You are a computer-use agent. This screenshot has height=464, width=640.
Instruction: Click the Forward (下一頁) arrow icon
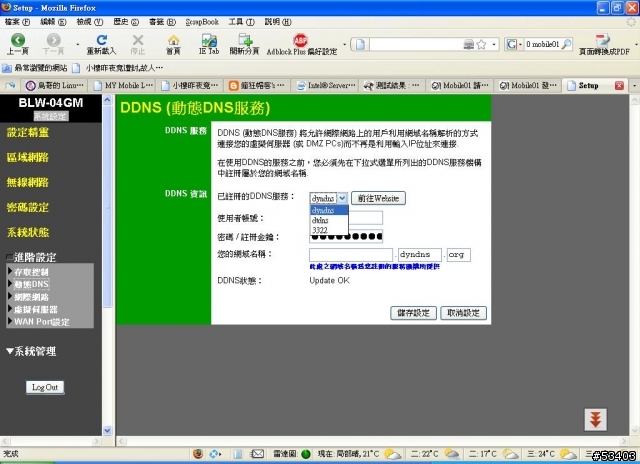tap(53, 40)
